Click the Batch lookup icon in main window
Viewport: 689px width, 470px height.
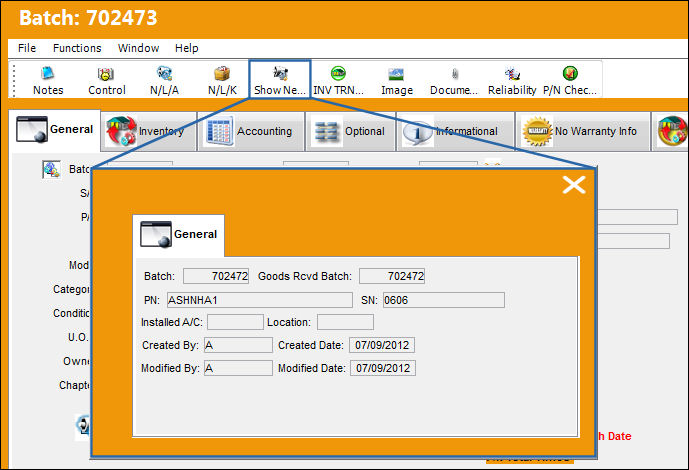coord(51,169)
